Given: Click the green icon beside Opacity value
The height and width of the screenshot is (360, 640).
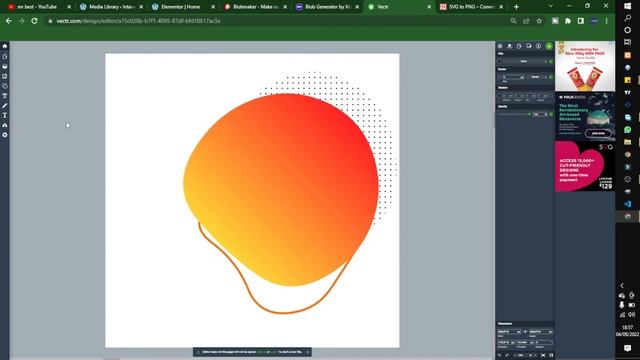Looking at the screenshot, I should (x=551, y=114).
